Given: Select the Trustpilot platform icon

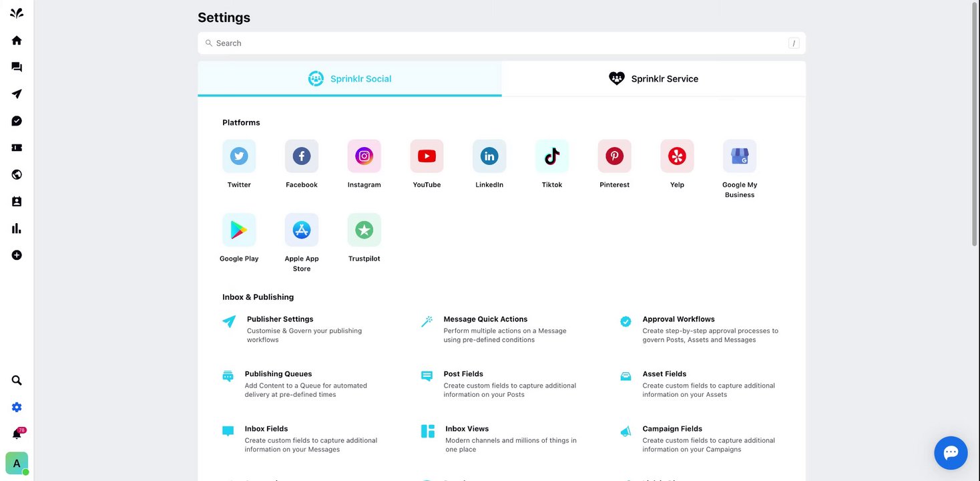Looking at the screenshot, I should click(364, 230).
